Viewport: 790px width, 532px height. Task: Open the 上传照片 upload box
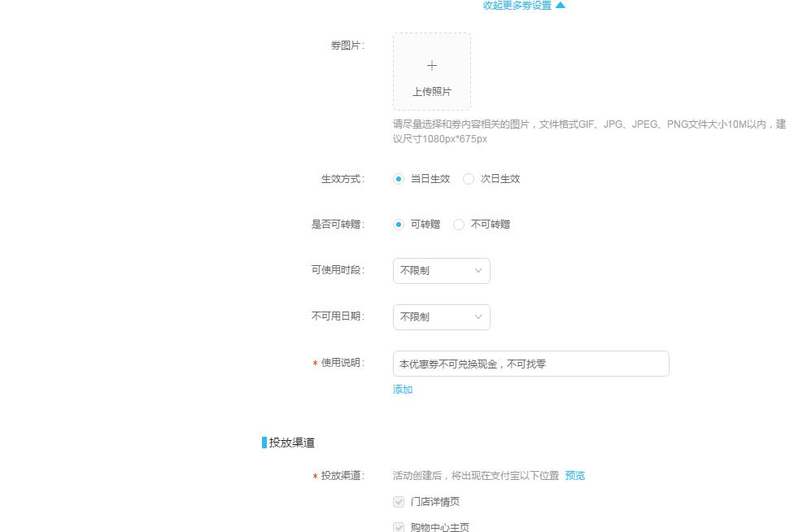[432, 72]
